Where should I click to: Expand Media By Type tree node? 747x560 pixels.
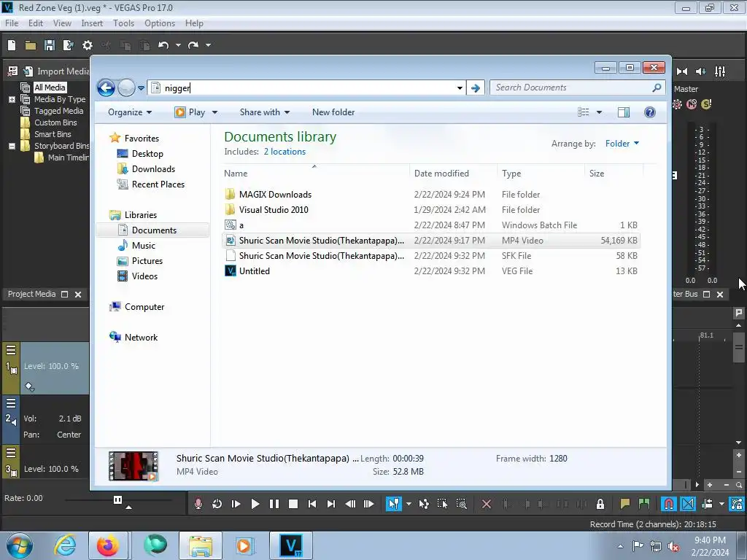[x=12, y=99]
